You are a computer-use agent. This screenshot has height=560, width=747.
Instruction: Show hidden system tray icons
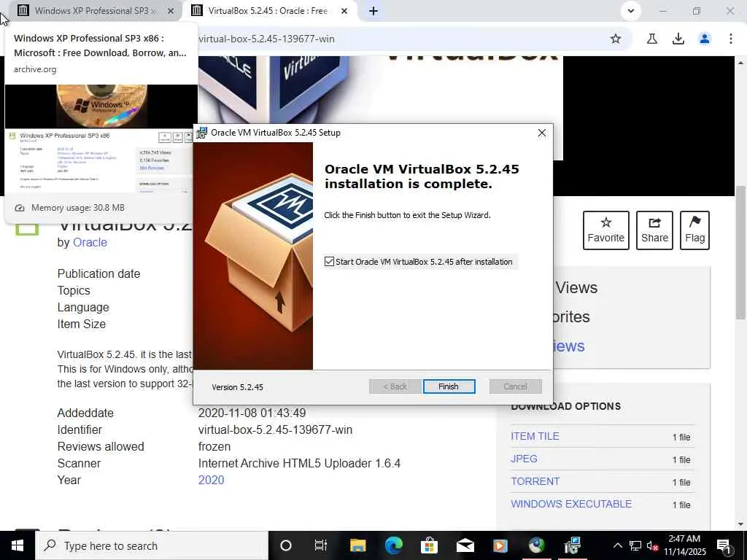point(617,545)
